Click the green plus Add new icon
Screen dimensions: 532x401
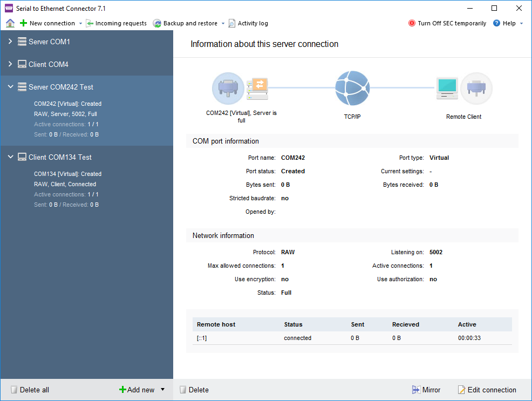(122, 390)
